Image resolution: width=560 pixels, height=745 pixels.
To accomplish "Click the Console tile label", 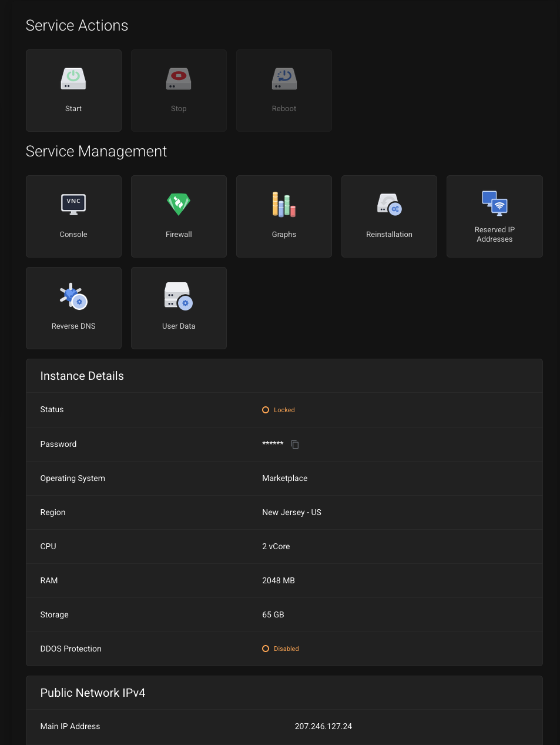I will [x=73, y=235].
